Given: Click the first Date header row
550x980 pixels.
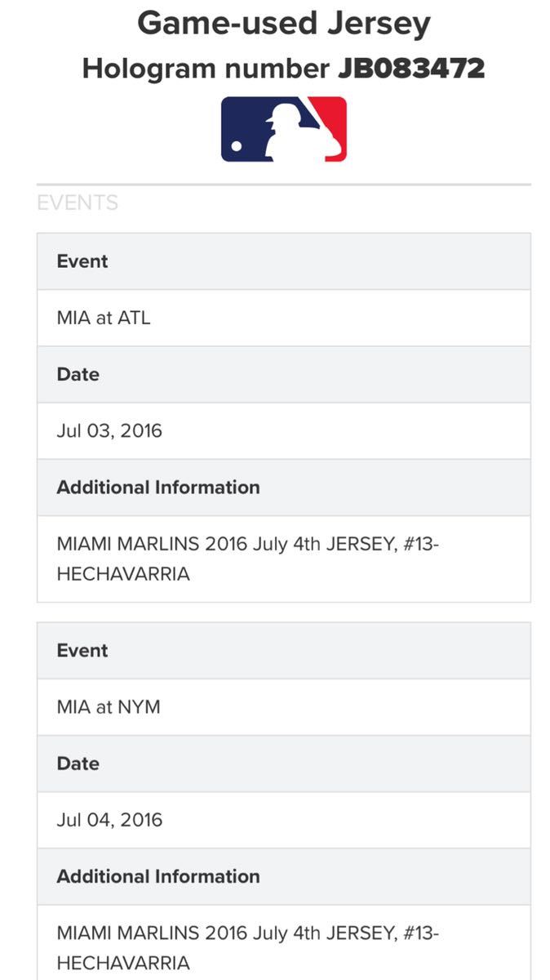Looking at the screenshot, I should point(283,374).
